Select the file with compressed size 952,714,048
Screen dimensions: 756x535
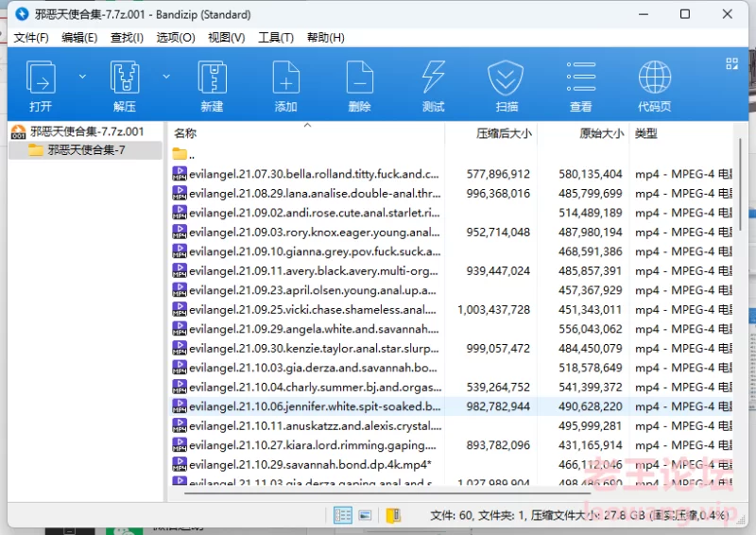point(452,232)
